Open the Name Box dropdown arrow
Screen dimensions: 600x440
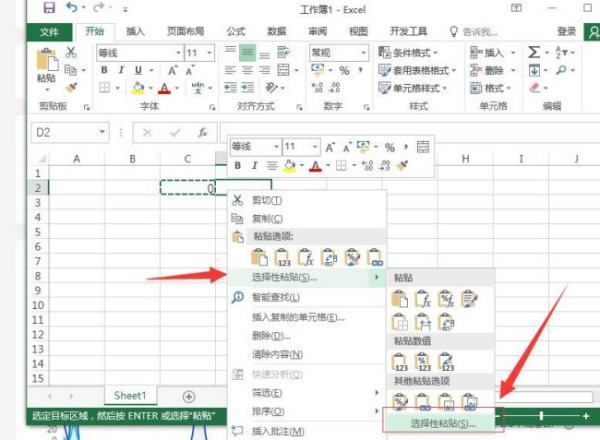point(102,132)
